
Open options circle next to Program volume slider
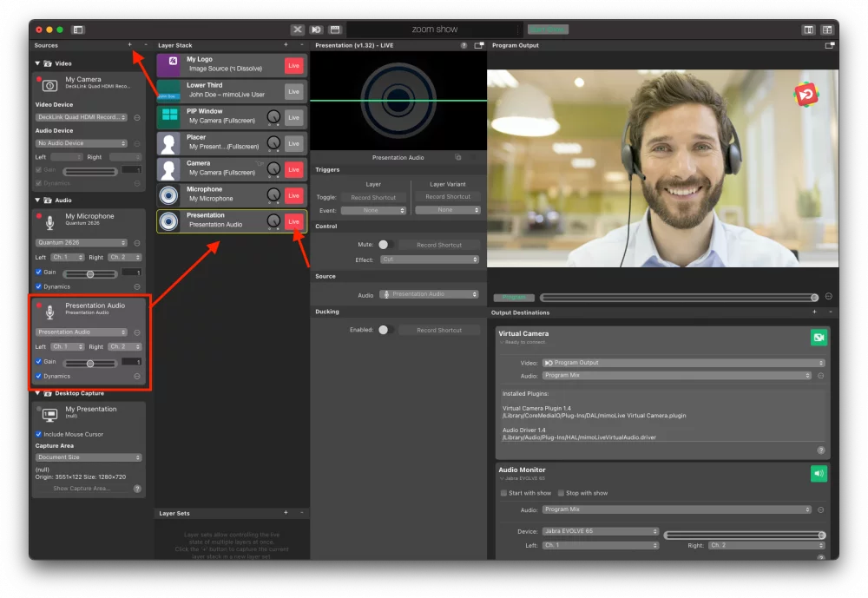click(829, 297)
